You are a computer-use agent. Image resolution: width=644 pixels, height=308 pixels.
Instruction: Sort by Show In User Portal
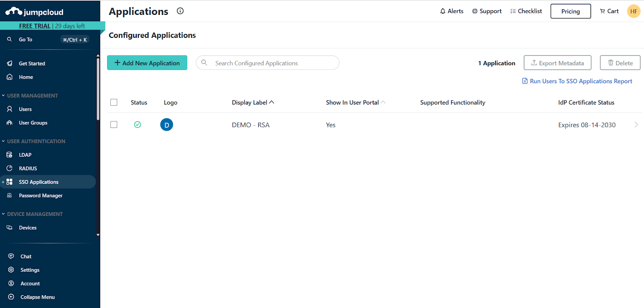click(355, 103)
